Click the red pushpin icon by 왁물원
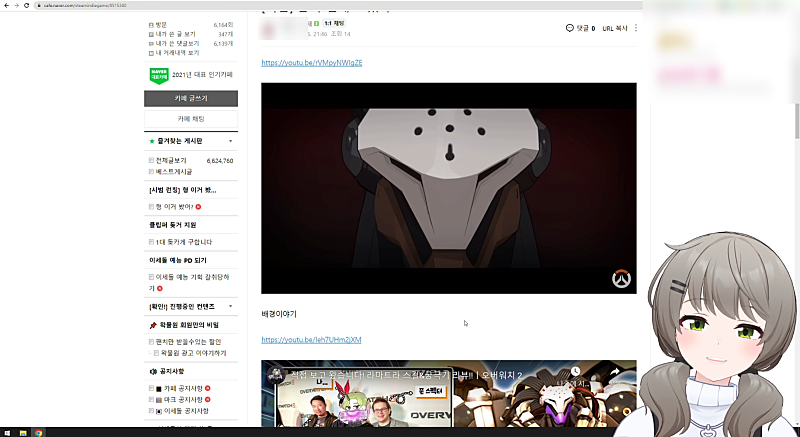The width and height of the screenshot is (800, 437). (x=153, y=325)
